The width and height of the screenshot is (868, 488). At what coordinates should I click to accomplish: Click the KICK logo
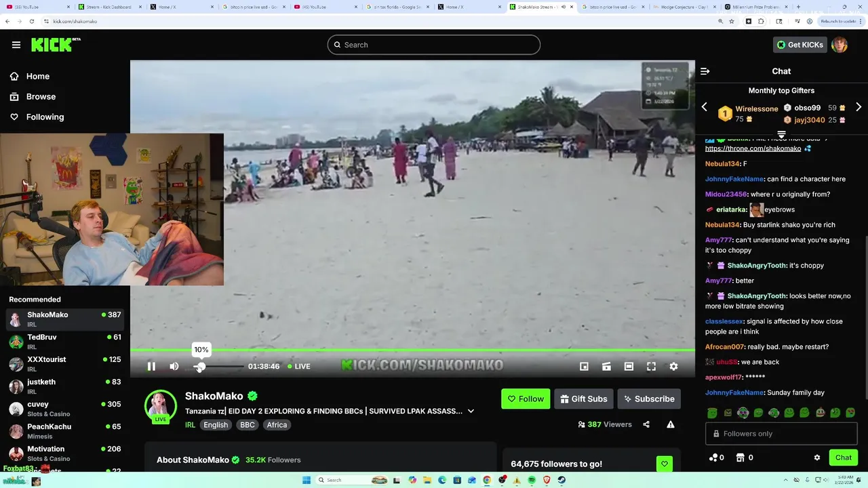[x=56, y=45]
